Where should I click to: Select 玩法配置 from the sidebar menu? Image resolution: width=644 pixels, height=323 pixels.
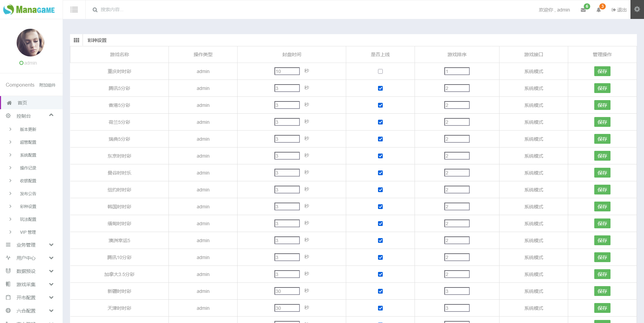(28, 220)
